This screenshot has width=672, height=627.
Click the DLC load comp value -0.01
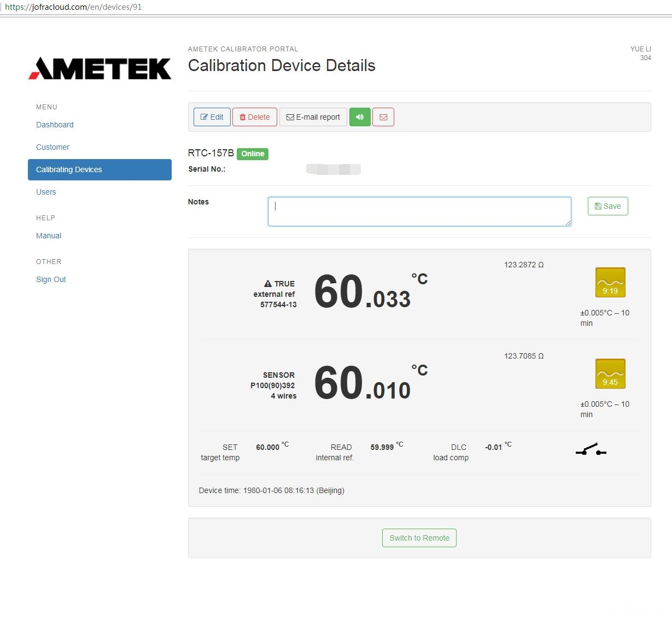coord(494,447)
